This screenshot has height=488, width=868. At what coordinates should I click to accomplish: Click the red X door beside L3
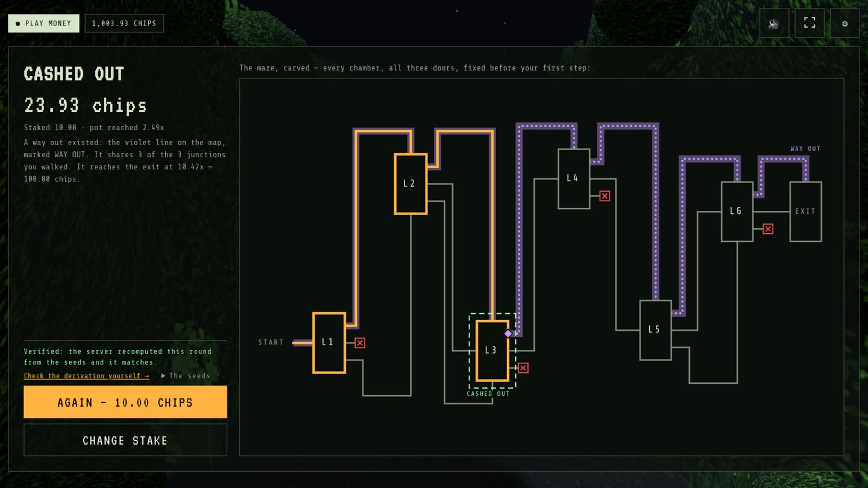[523, 368]
